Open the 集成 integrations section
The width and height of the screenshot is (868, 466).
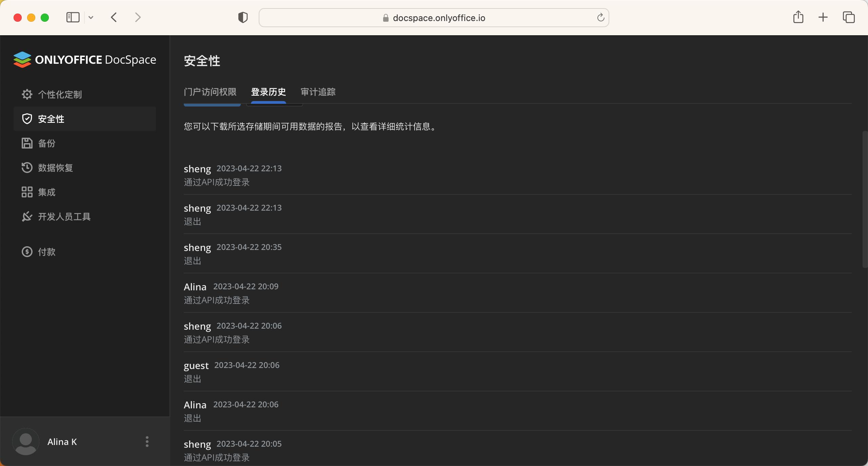tap(46, 192)
